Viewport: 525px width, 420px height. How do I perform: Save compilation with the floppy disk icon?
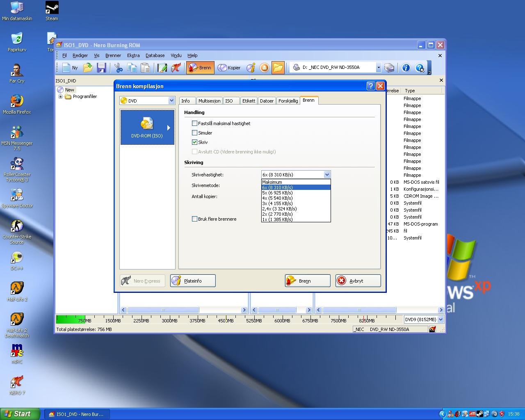[101, 68]
